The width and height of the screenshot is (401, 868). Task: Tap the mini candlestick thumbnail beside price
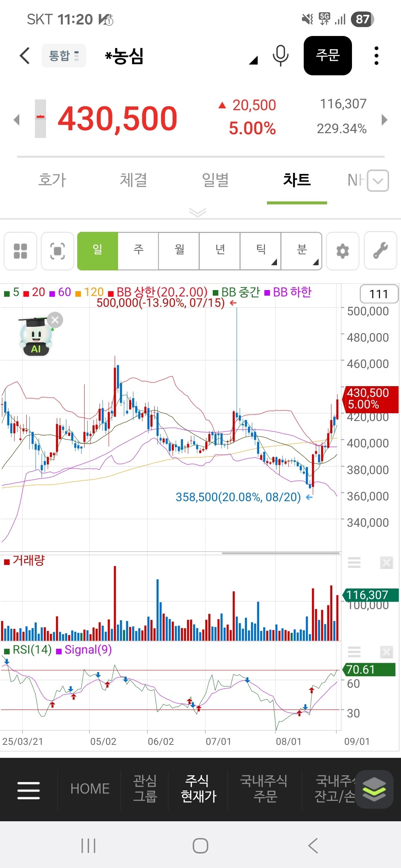point(40,119)
